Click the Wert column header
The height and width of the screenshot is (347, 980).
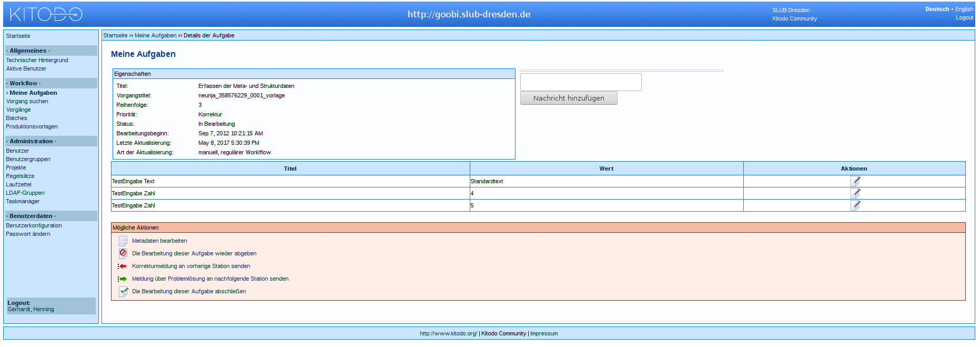(607, 168)
